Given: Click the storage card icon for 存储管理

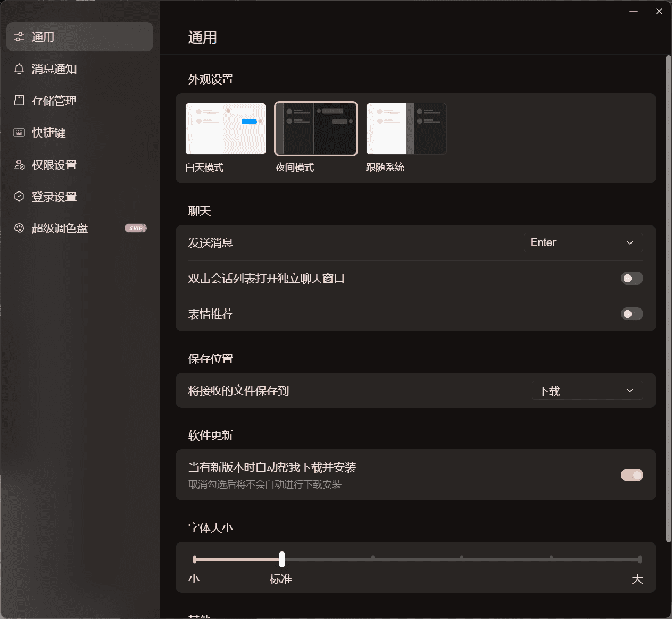Looking at the screenshot, I should coord(19,101).
